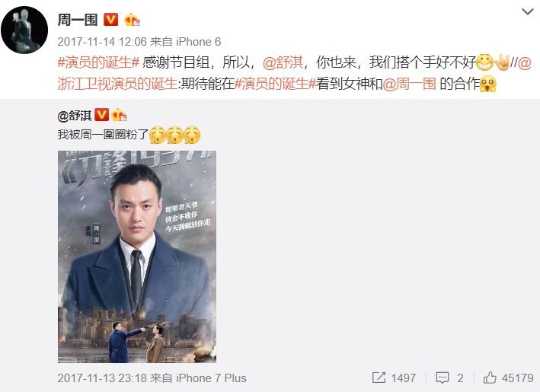Open the first #演员的诞生# hashtag at the post start

tap(98, 62)
